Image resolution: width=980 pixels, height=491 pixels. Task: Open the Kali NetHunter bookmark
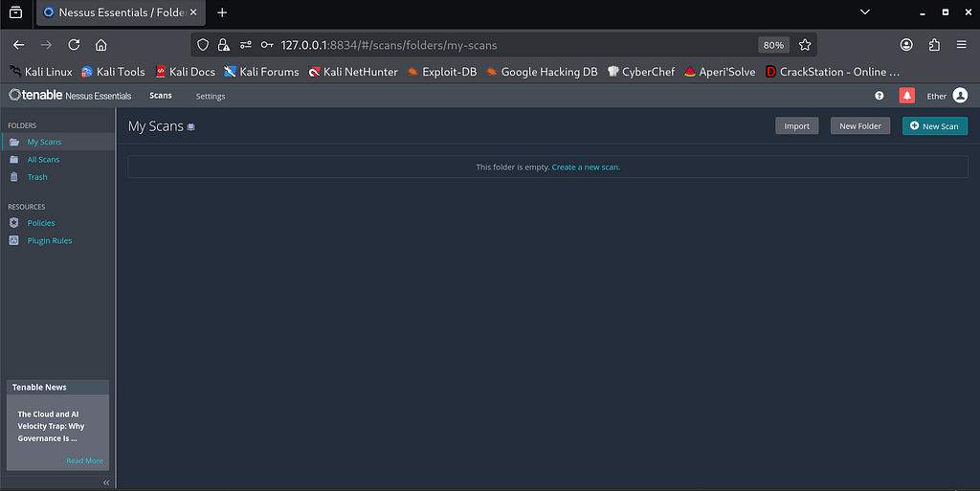point(353,72)
